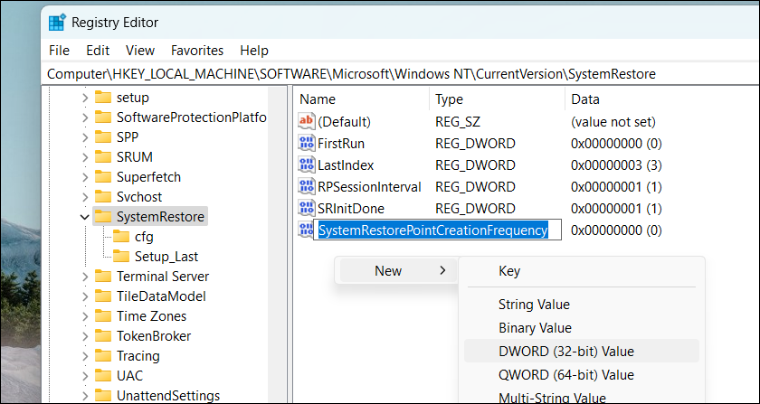Screen dimensions: 760x404
Task: Click the SRInitDone value icon
Action: click(307, 209)
